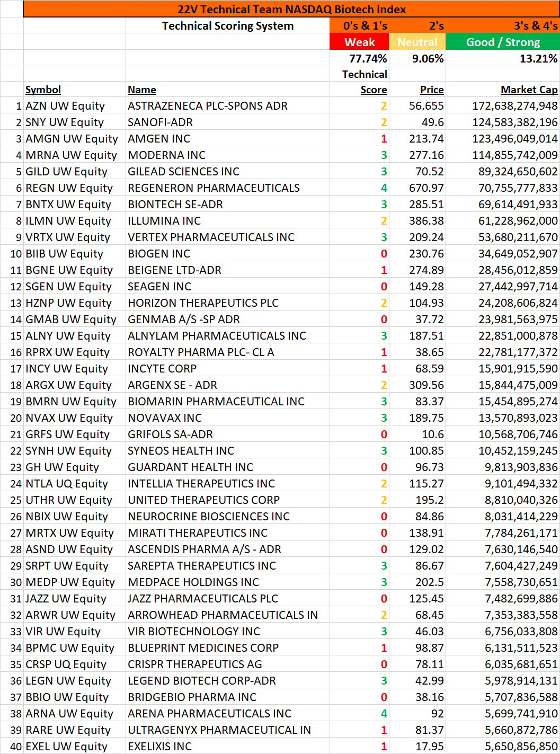Select 'HORIZON THERAPEUTICS PLC' name cell

[x=228, y=303]
